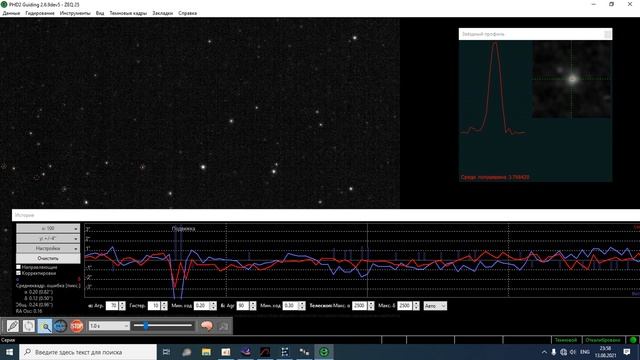This screenshot has width=640, height=360.
Task: Open the equipment connection dialog (USB plug icon)
Action: tap(13, 326)
